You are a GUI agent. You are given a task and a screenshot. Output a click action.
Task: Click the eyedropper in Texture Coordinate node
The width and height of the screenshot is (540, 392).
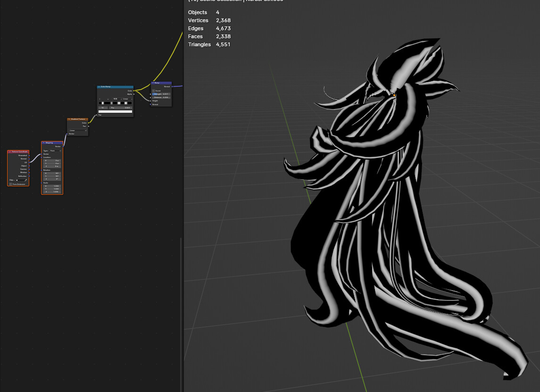(25, 180)
